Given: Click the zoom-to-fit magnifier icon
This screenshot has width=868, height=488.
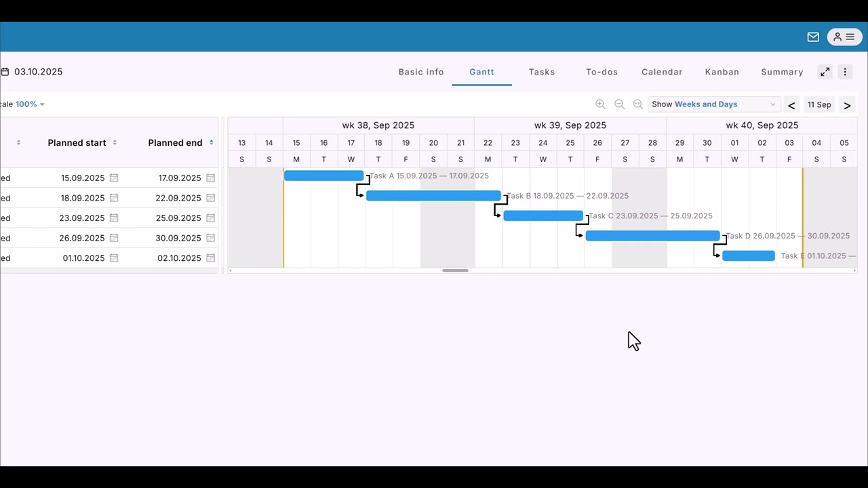Looking at the screenshot, I should point(637,104).
